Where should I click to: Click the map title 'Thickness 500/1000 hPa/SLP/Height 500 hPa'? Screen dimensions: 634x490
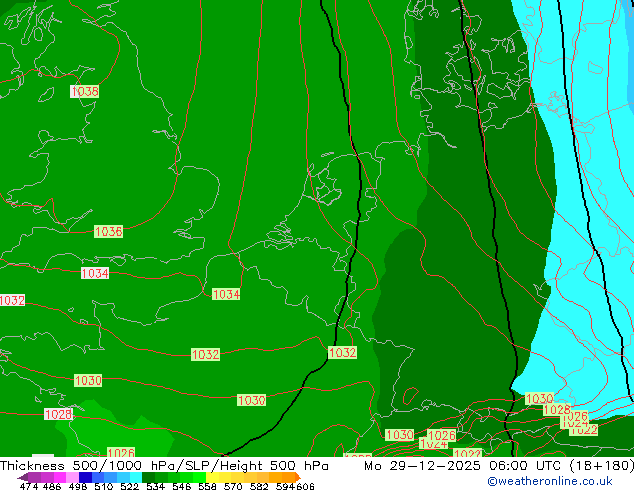click(164, 466)
